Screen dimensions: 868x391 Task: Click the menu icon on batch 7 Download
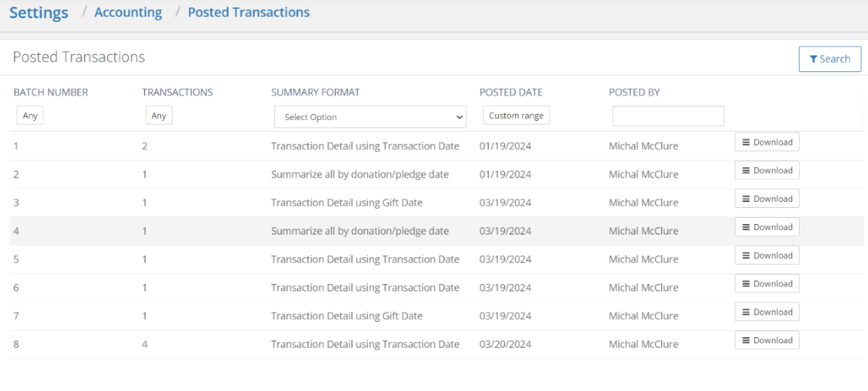[x=746, y=312]
